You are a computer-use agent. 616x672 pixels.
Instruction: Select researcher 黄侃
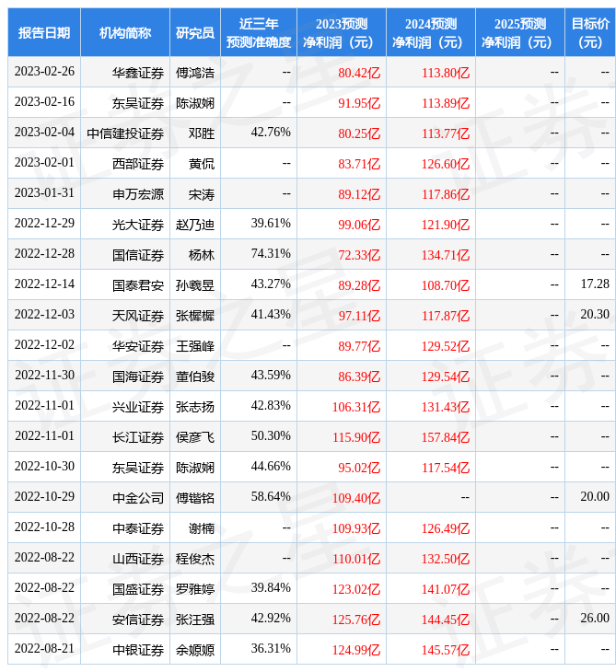202,164
